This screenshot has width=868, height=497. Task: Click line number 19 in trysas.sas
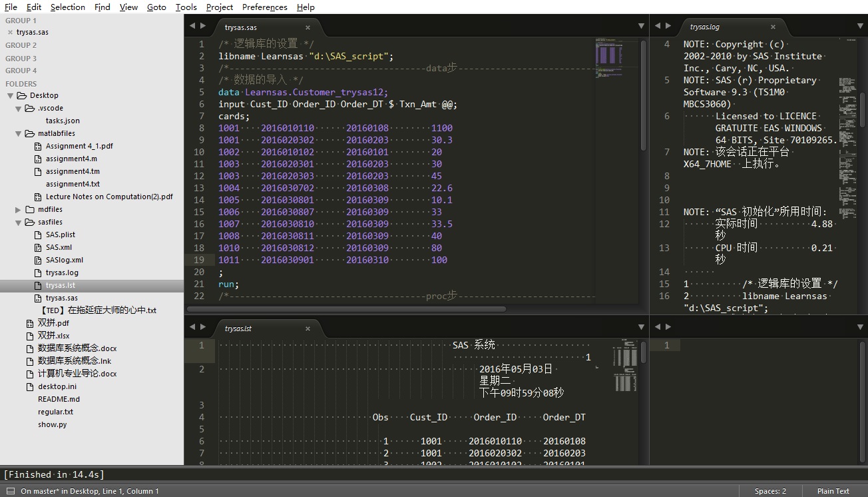199,260
